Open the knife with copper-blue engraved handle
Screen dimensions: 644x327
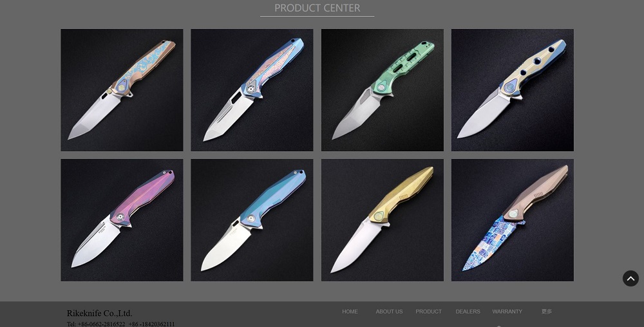122,90
